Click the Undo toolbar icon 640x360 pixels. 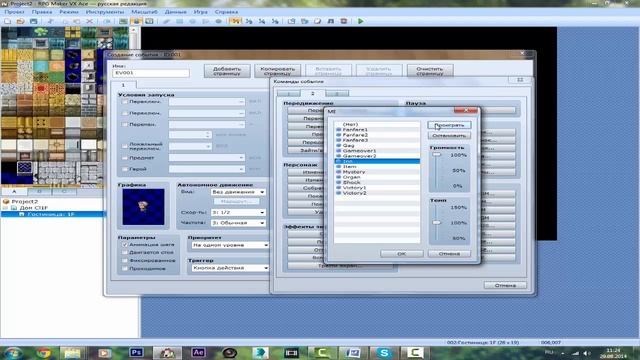point(107,21)
